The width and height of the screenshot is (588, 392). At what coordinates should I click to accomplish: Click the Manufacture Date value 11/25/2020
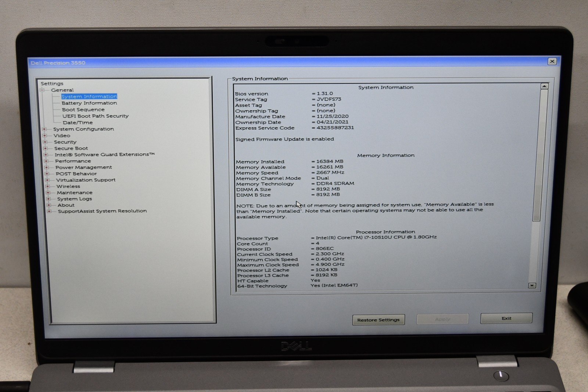(333, 116)
